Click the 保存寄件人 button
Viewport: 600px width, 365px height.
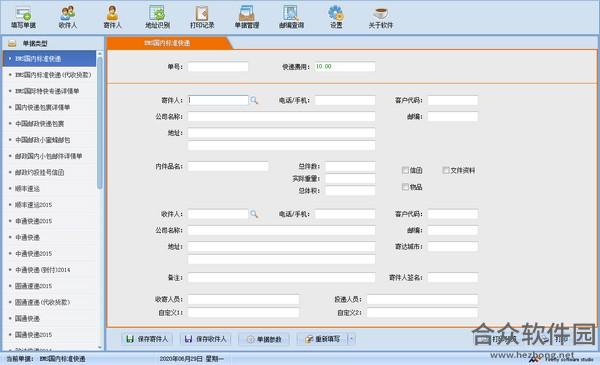pos(147,339)
